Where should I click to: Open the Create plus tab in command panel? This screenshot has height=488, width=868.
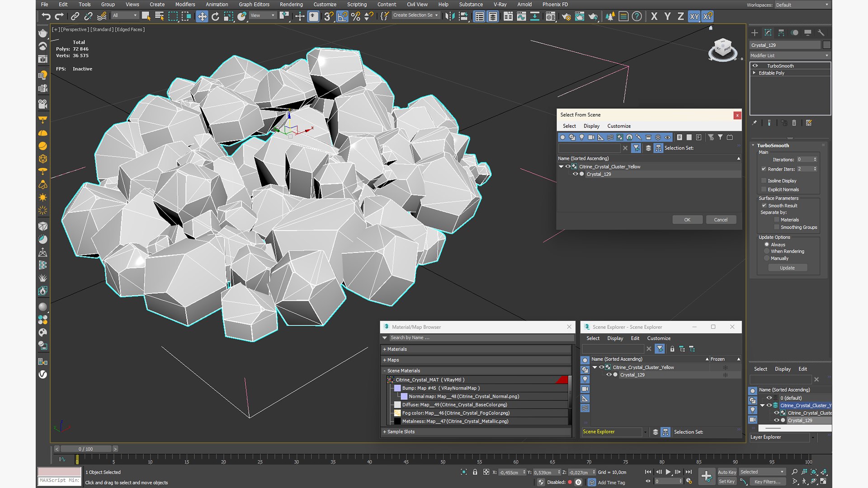(755, 33)
